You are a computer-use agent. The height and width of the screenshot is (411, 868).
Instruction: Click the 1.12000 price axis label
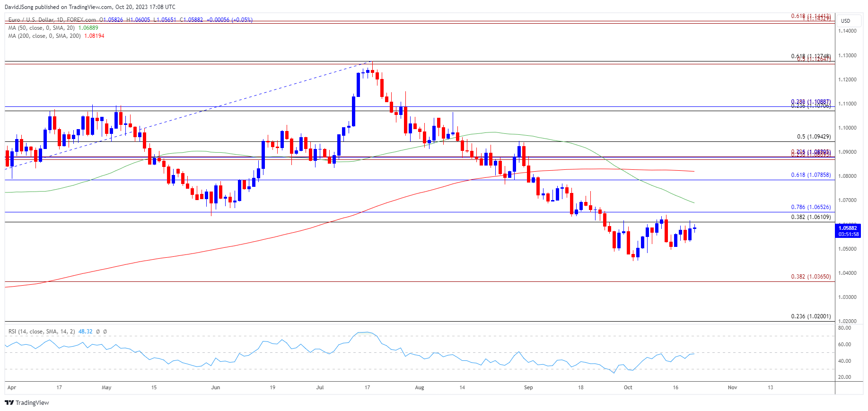tap(847, 79)
